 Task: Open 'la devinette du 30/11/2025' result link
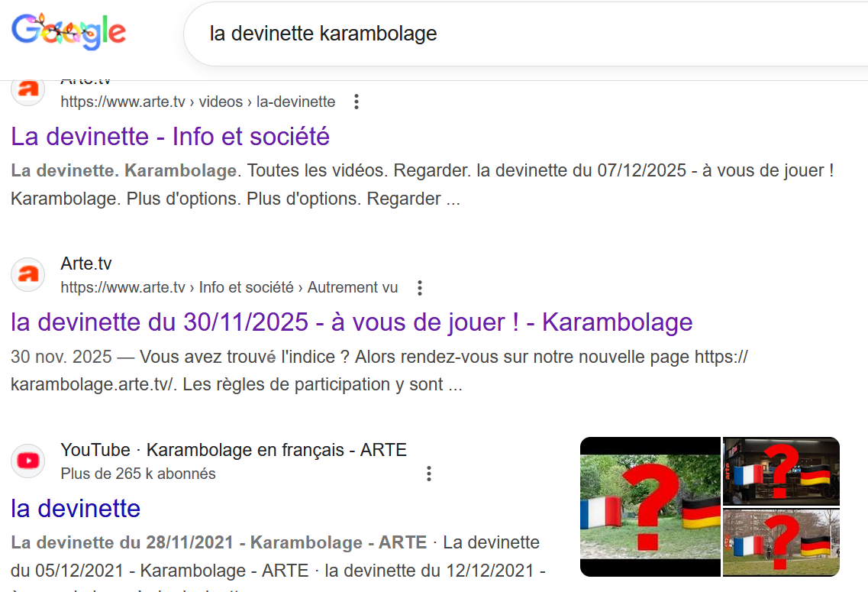point(351,322)
